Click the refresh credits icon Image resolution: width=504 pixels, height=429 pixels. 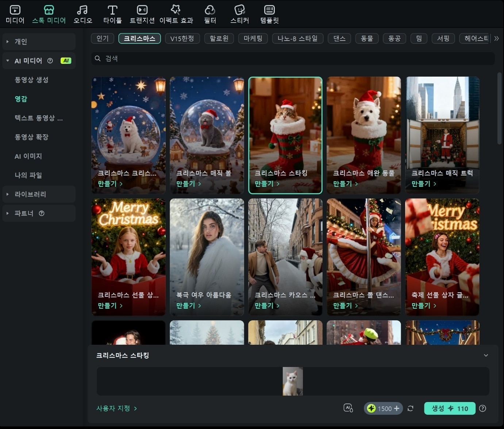click(x=410, y=409)
